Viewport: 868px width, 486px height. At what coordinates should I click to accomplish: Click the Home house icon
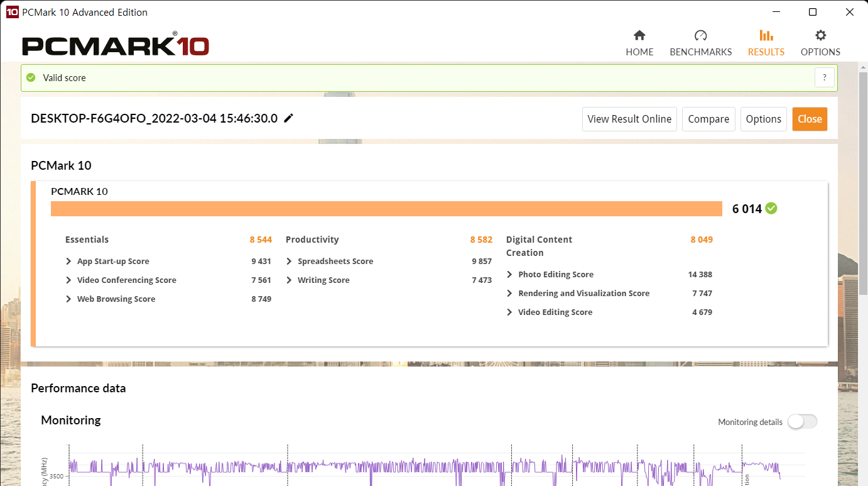click(639, 35)
